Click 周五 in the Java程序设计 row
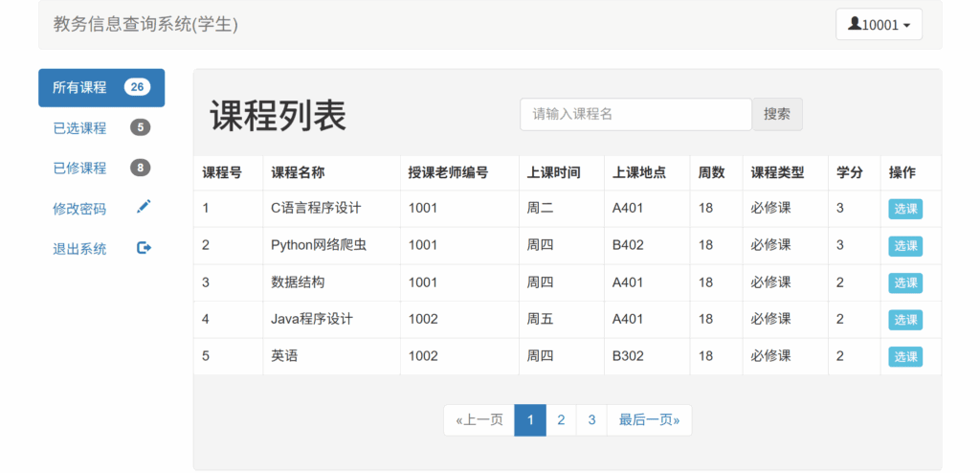 point(540,319)
